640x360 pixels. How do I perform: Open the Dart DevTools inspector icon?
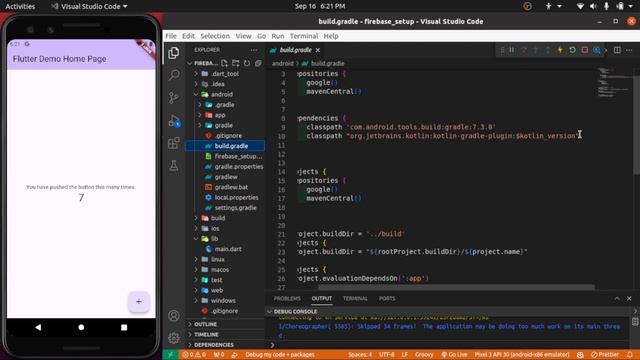tap(597, 50)
